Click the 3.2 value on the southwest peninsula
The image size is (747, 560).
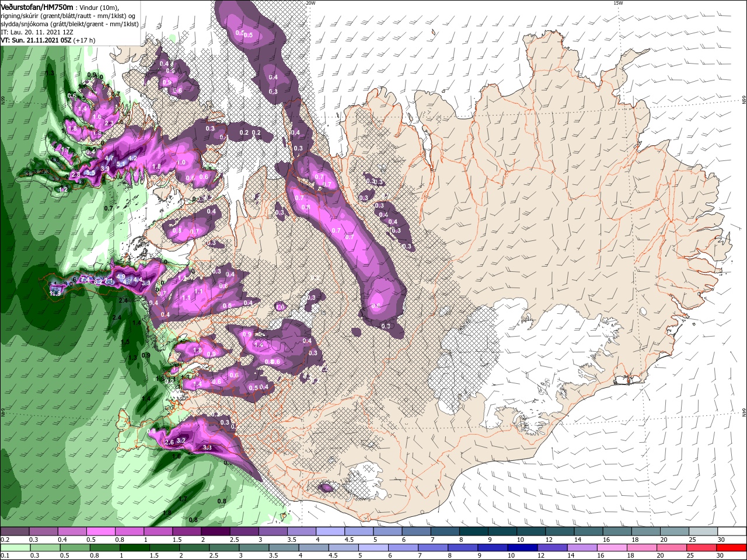(181, 440)
